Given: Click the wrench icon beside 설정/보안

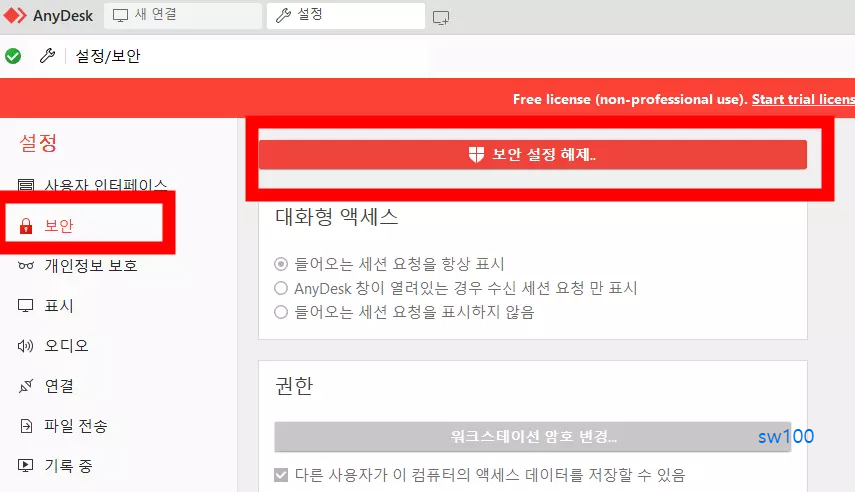Looking at the screenshot, I should [x=47, y=55].
